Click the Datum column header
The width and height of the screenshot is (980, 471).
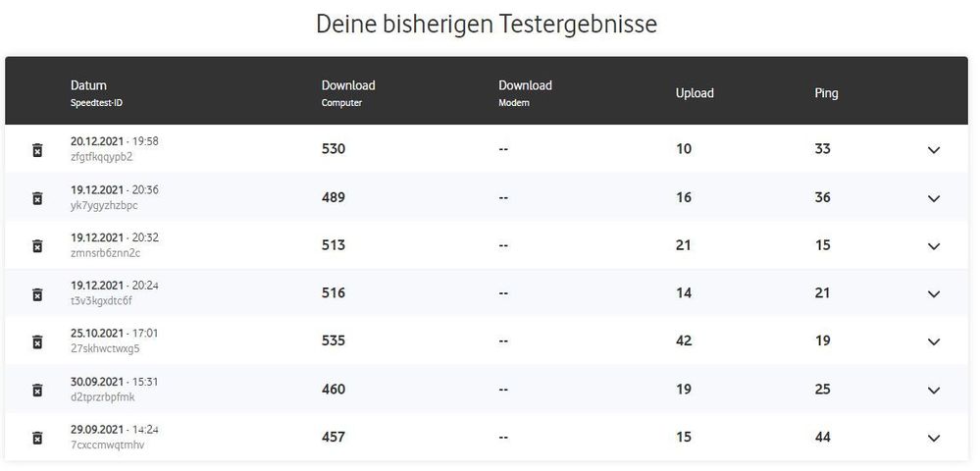88,86
